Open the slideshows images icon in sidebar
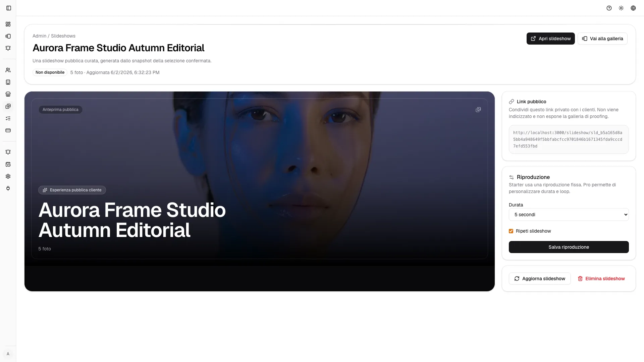The height and width of the screenshot is (362, 644). (8, 106)
